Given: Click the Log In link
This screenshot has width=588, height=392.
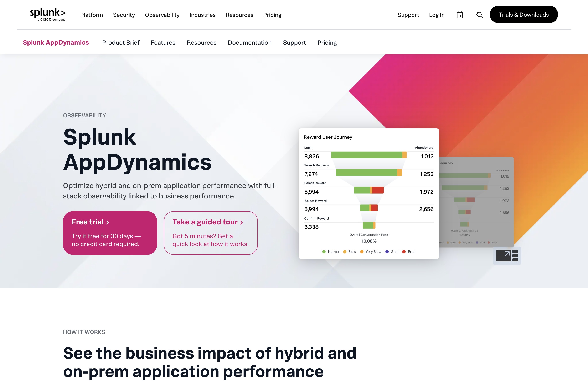Looking at the screenshot, I should click(x=437, y=15).
